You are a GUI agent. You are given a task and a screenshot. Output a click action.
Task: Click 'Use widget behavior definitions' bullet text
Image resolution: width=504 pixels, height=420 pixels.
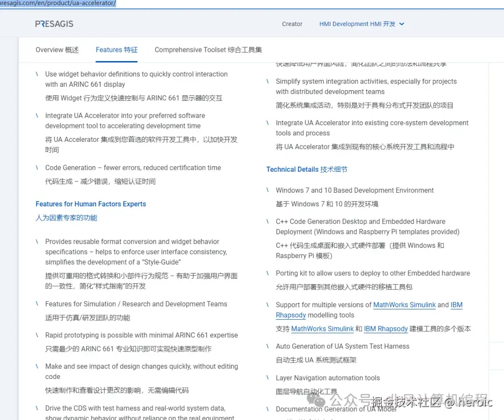tap(136, 79)
